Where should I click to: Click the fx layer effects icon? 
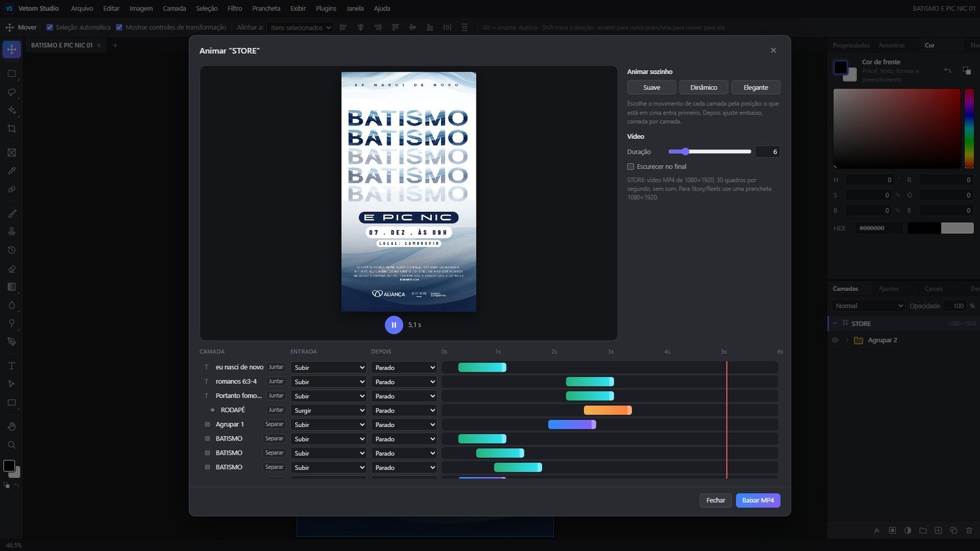[877, 530]
